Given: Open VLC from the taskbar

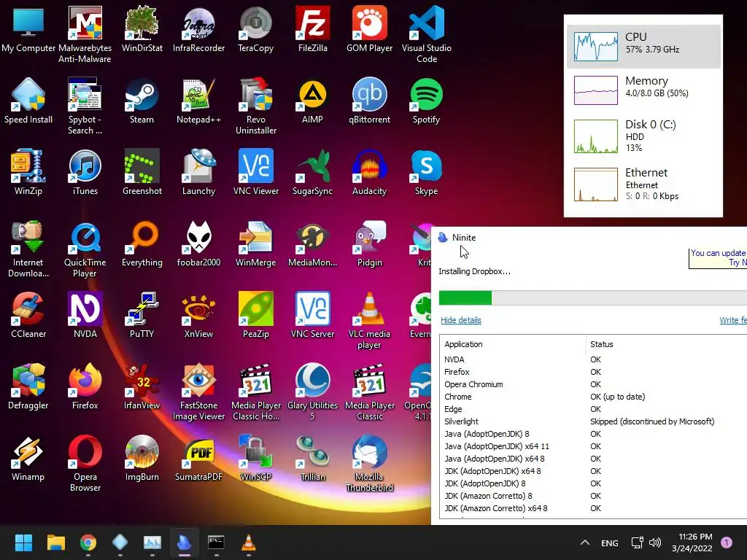Looking at the screenshot, I should point(248,542).
